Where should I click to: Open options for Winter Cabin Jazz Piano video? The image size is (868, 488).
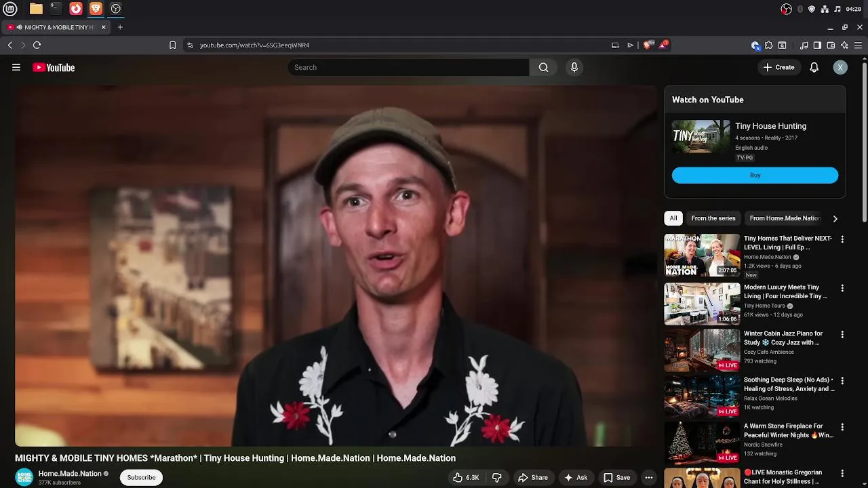[x=842, y=334]
